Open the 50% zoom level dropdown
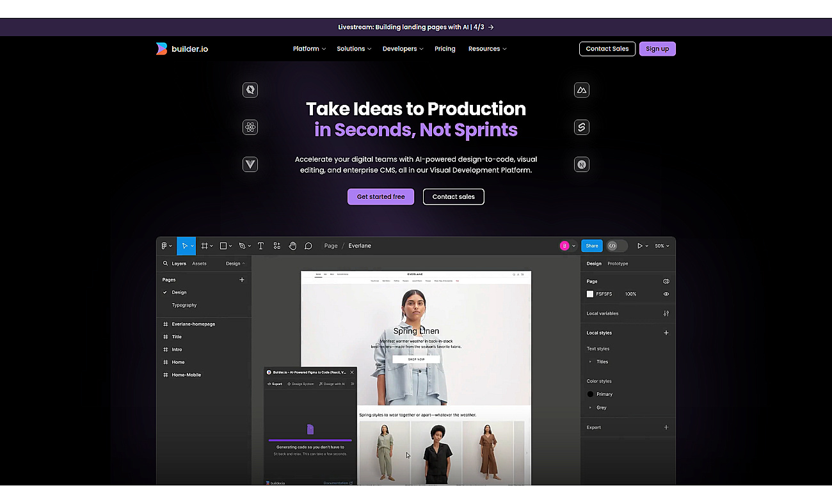 [662, 246]
